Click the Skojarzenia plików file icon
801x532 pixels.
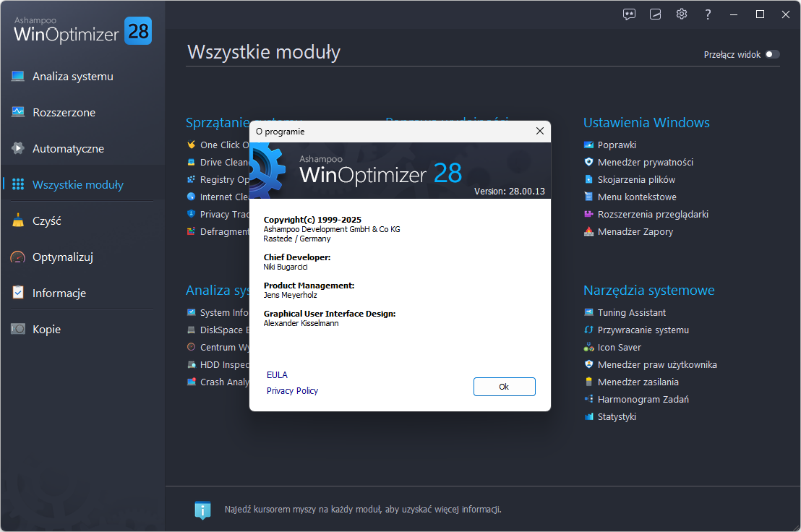point(588,179)
